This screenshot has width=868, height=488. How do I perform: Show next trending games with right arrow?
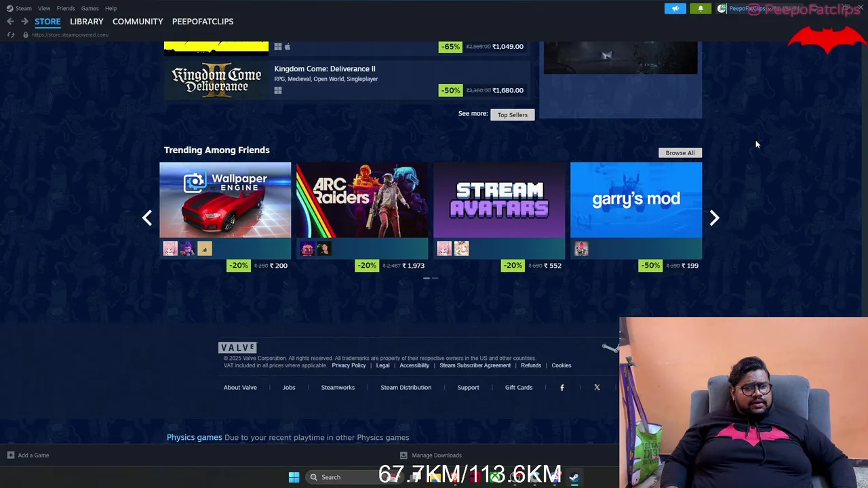[x=714, y=218]
